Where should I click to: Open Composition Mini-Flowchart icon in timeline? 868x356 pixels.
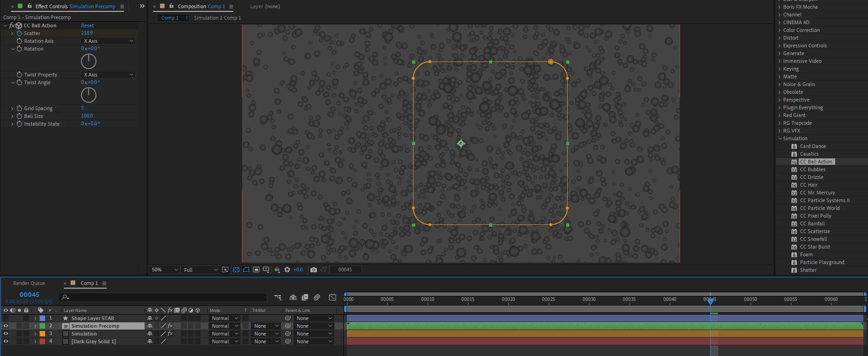(x=278, y=297)
